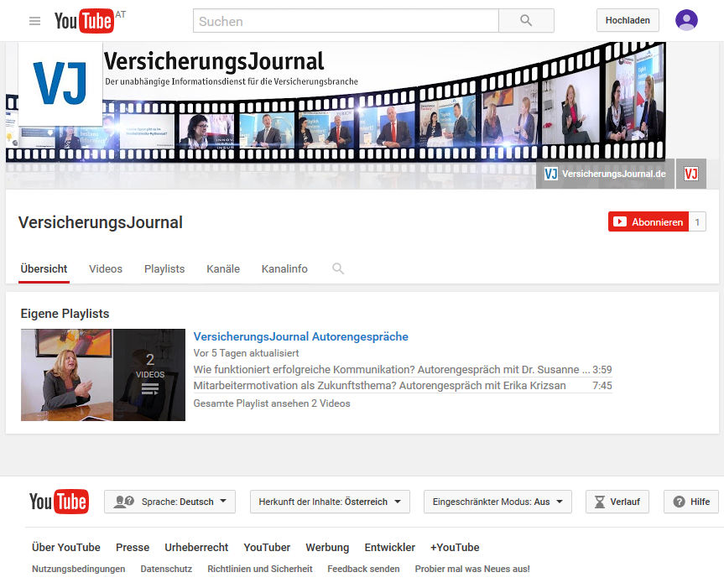This screenshot has width=724, height=588.
Task: Open the Werbung footer link
Action: pyautogui.click(x=327, y=548)
